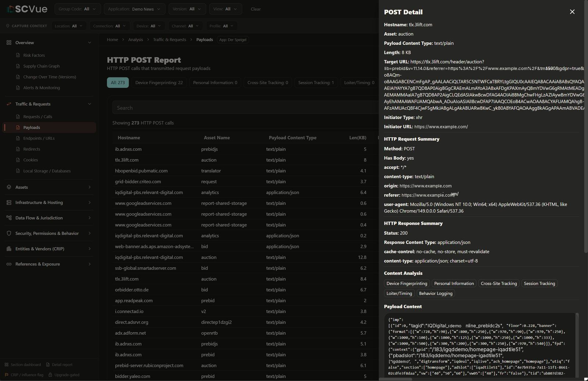Select the hbopenbid.pubmatic.com row

point(245,171)
